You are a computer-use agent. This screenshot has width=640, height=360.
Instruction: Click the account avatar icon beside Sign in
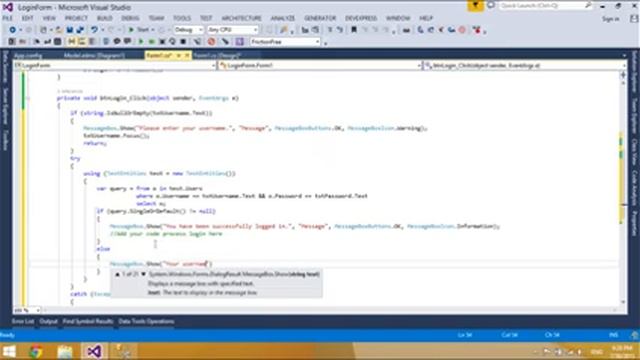click(x=634, y=19)
